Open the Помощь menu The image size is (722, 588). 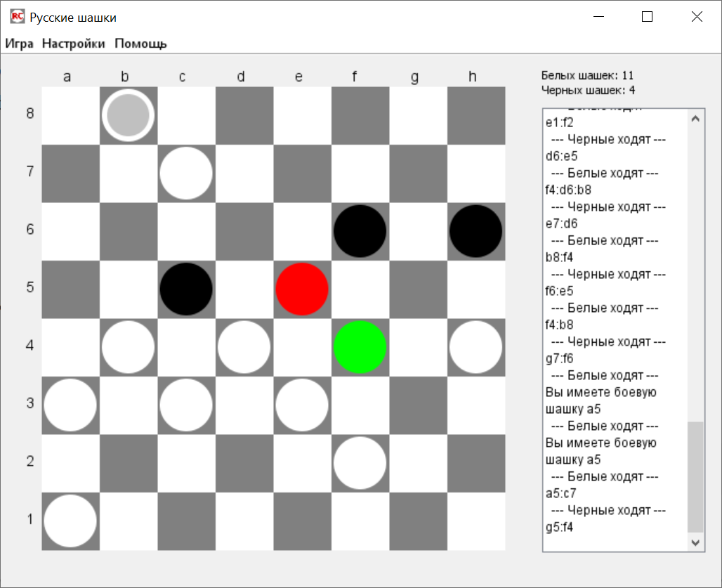140,44
